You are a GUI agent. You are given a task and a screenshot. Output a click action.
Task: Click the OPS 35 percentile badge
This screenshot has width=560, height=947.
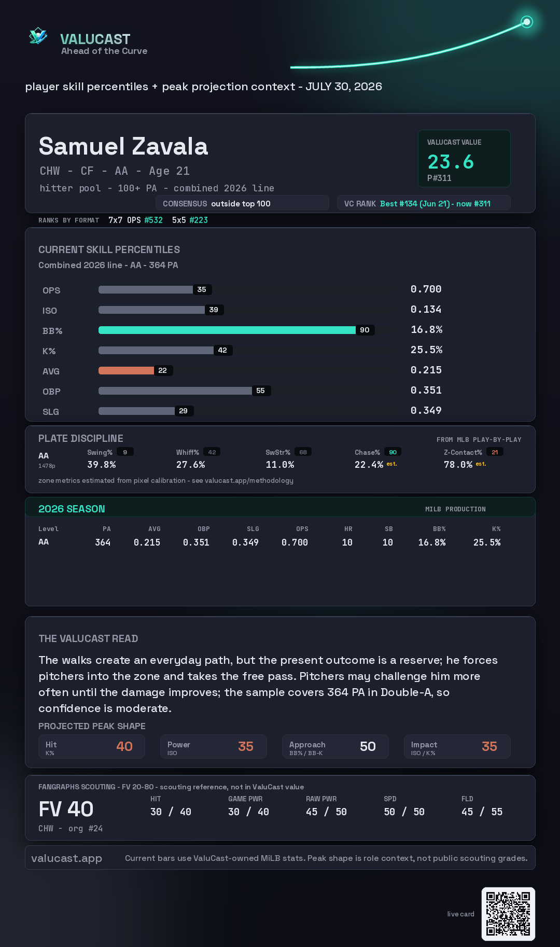click(202, 289)
